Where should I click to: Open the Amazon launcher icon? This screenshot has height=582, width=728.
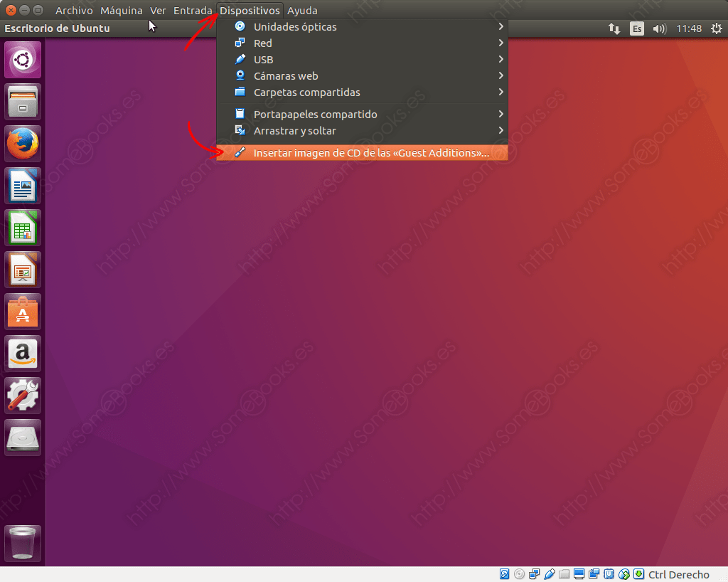coord(23,354)
